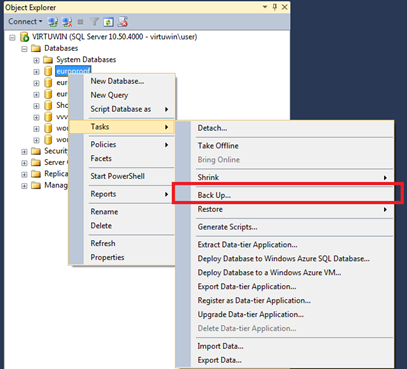Select Facets in the context menu

point(122,159)
